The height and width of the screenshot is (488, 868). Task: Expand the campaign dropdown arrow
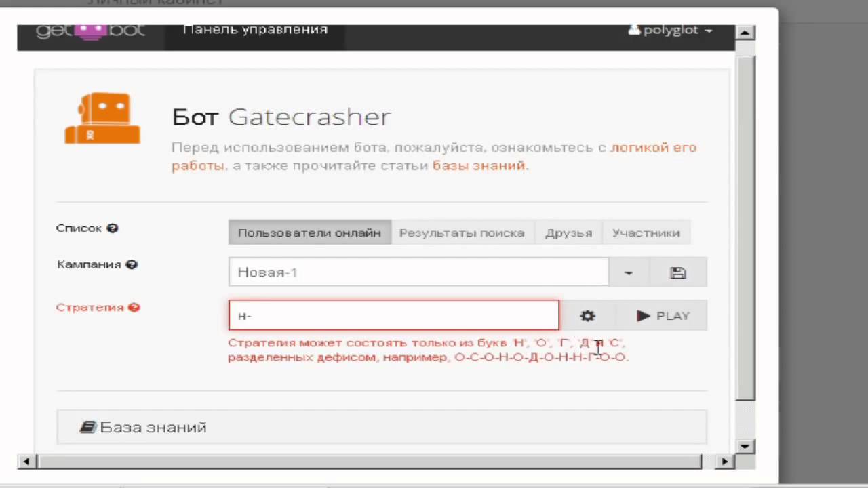click(628, 272)
